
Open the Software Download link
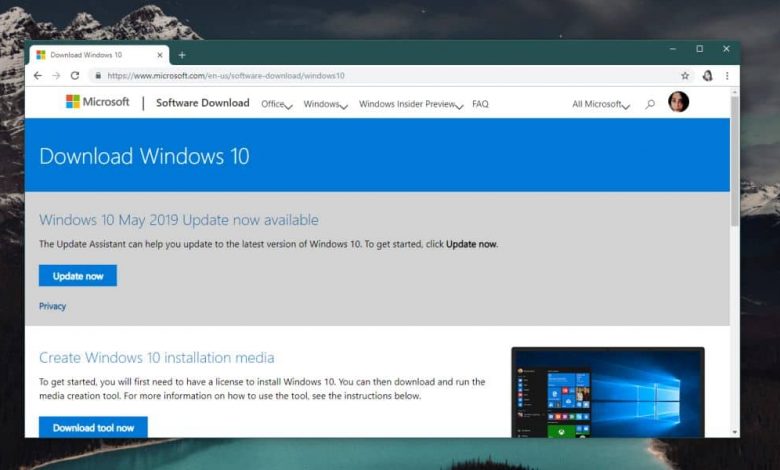202,103
